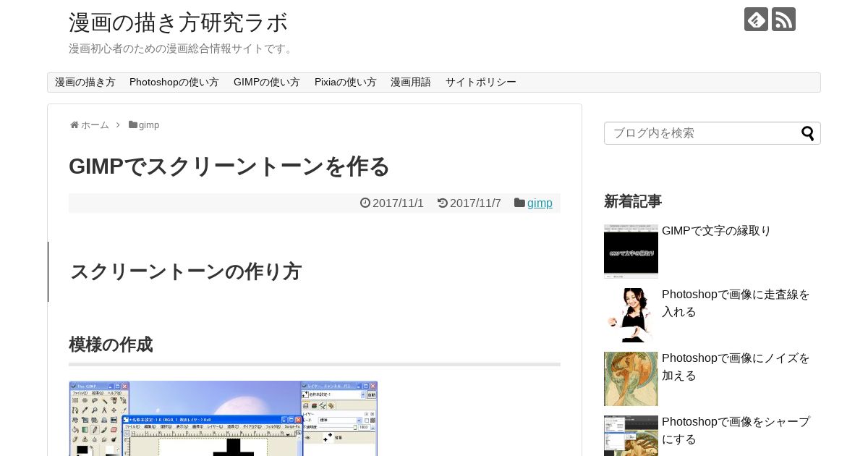This screenshot has height=456, width=868.
Task: Click thumbnail for GIMPで文字の縁取り
Action: coord(631,251)
